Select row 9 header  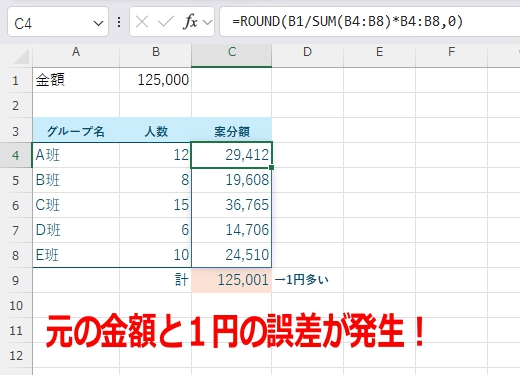coord(16,280)
